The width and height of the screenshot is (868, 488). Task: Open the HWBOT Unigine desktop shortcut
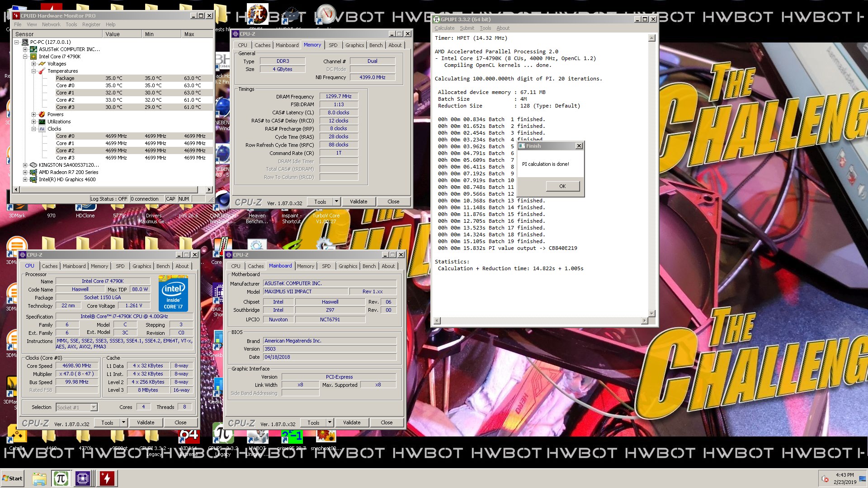(x=257, y=443)
